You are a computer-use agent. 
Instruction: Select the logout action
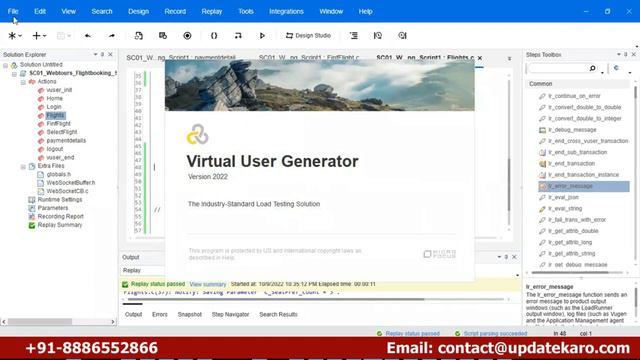55,149
